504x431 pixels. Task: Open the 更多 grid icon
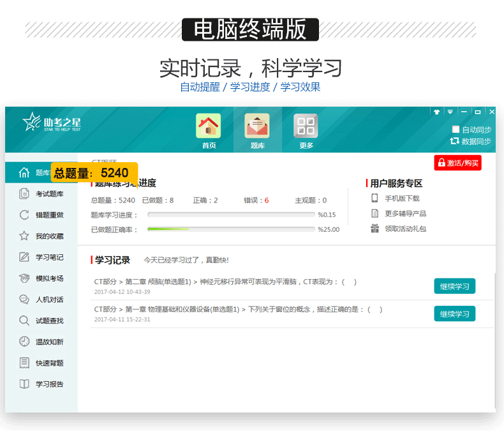(x=306, y=126)
